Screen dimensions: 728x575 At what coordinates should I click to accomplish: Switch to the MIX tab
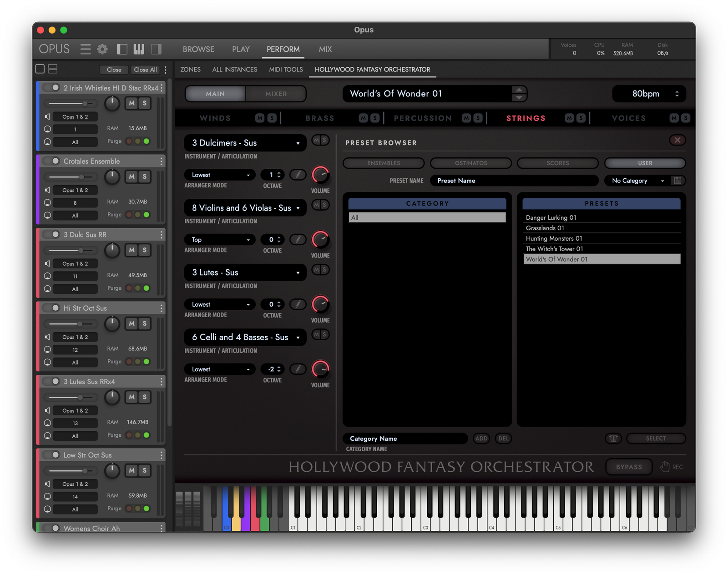tap(325, 49)
